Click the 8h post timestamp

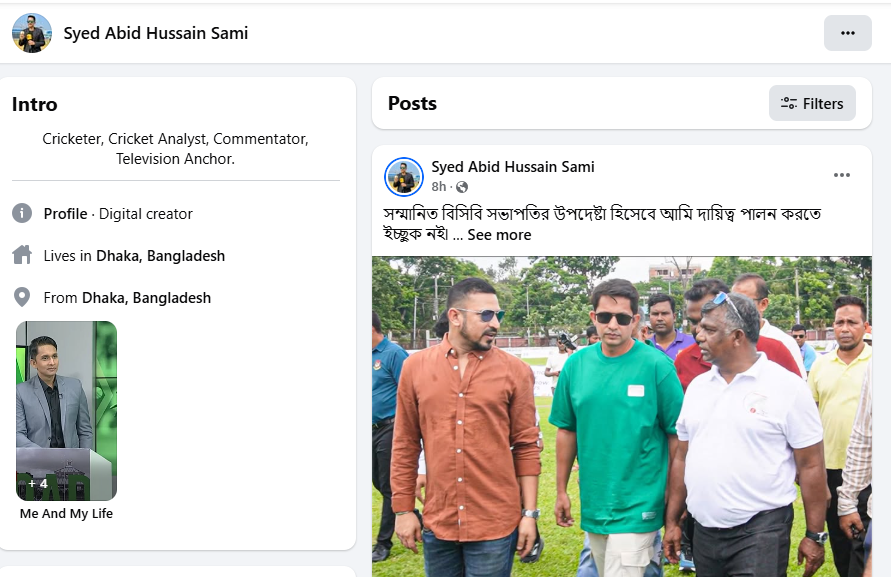[x=439, y=187]
